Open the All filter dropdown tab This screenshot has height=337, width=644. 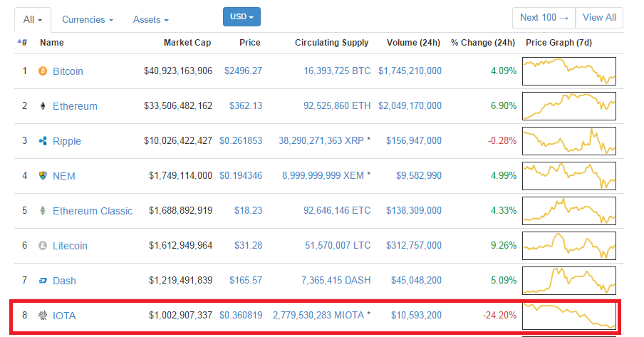(x=33, y=20)
